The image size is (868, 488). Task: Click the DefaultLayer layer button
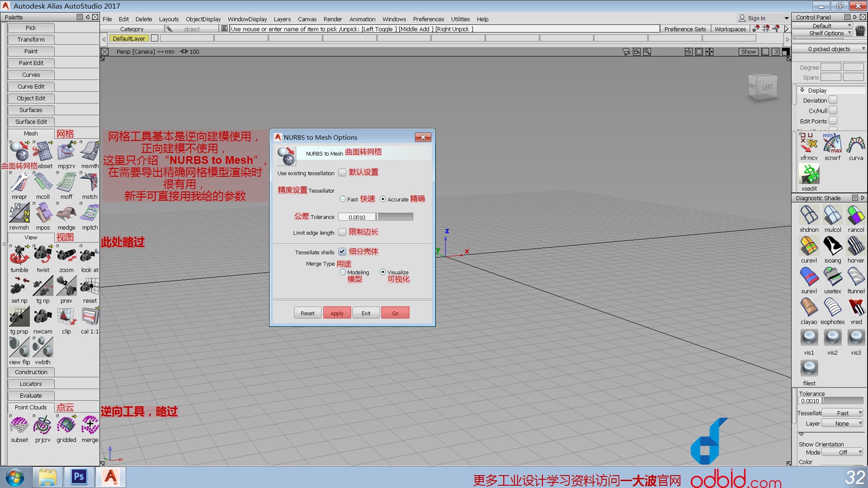tap(129, 39)
